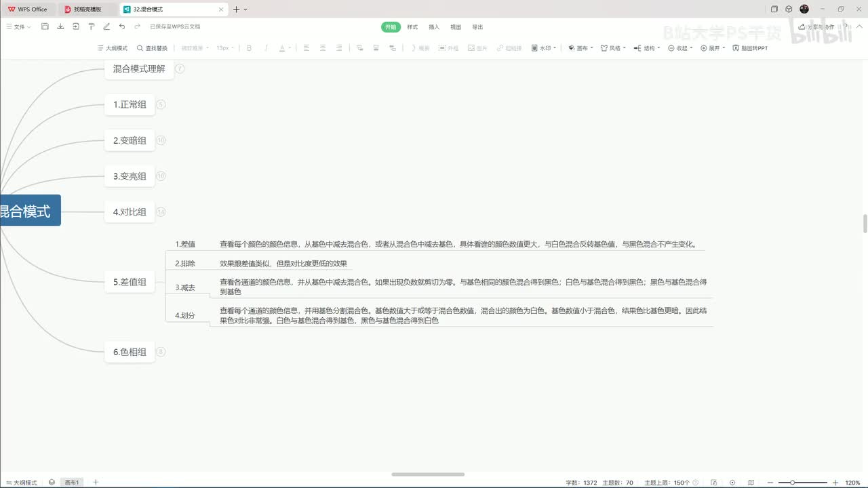
Task: Click the horizontal scrollbar thumb
Action: [x=428, y=474]
